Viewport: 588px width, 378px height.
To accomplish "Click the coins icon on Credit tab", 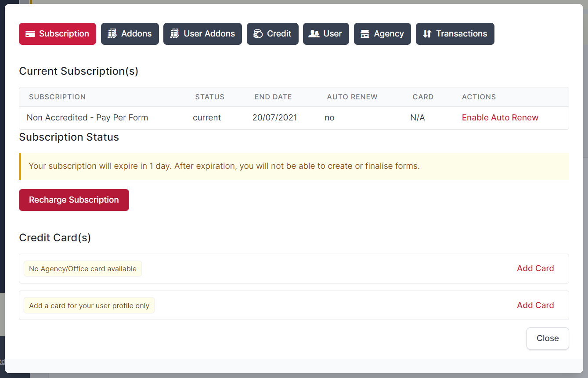I will point(258,34).
